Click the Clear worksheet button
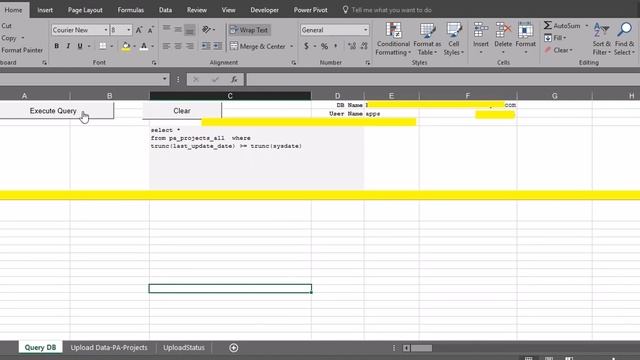 [x=182, y=111]
